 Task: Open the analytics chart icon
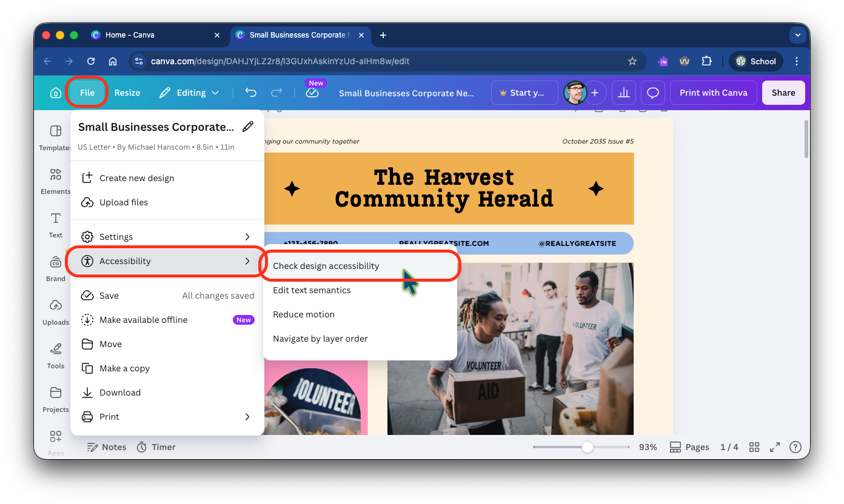(x=623, y=93)
